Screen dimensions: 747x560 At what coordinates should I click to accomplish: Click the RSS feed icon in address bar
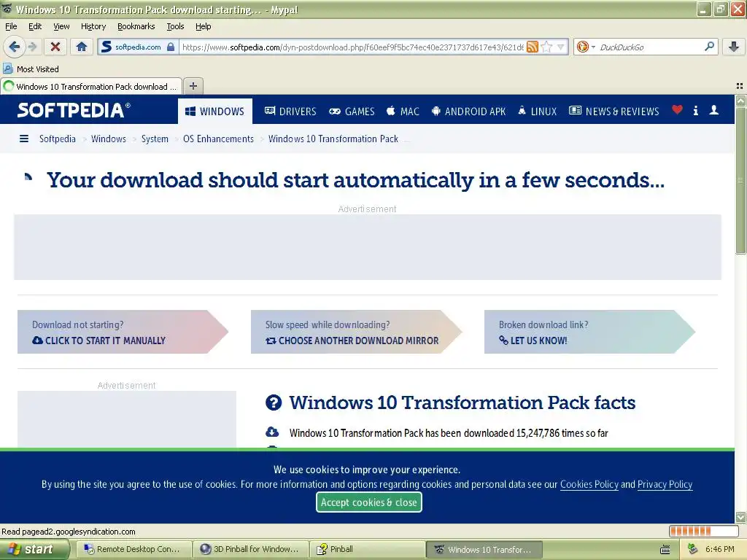532,47
